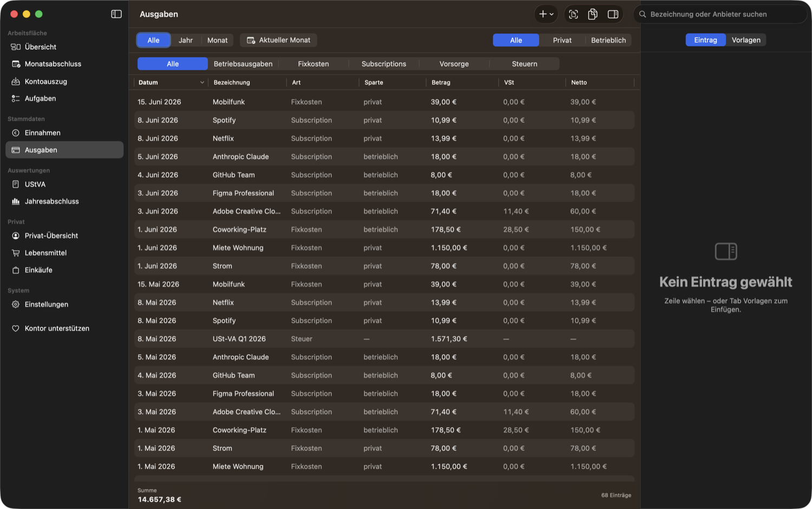Filter expenses to Privat only
Image resolution: width=812 pixels, height=509 pixels.
(562, 40)
